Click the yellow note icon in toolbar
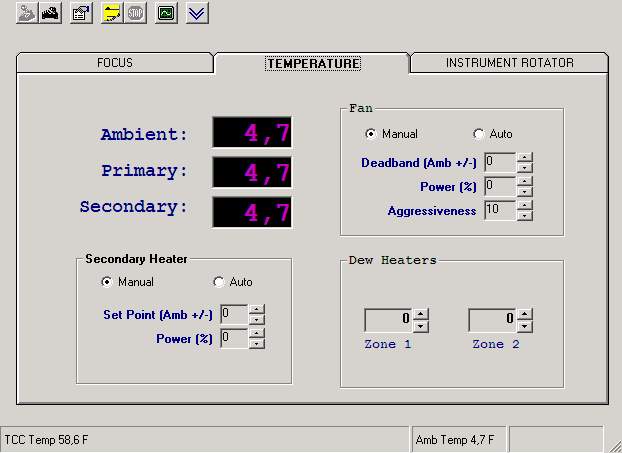This screenshot has width=622, height=453. 110,13
